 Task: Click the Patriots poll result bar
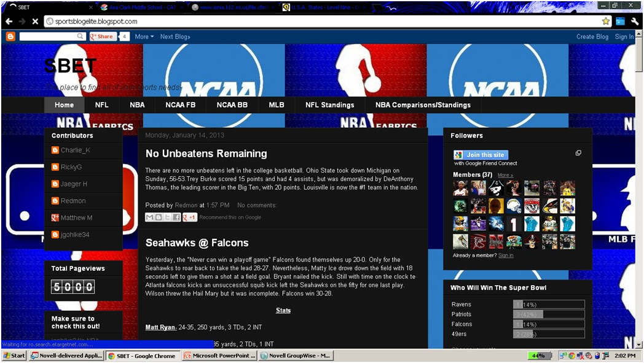549,314
